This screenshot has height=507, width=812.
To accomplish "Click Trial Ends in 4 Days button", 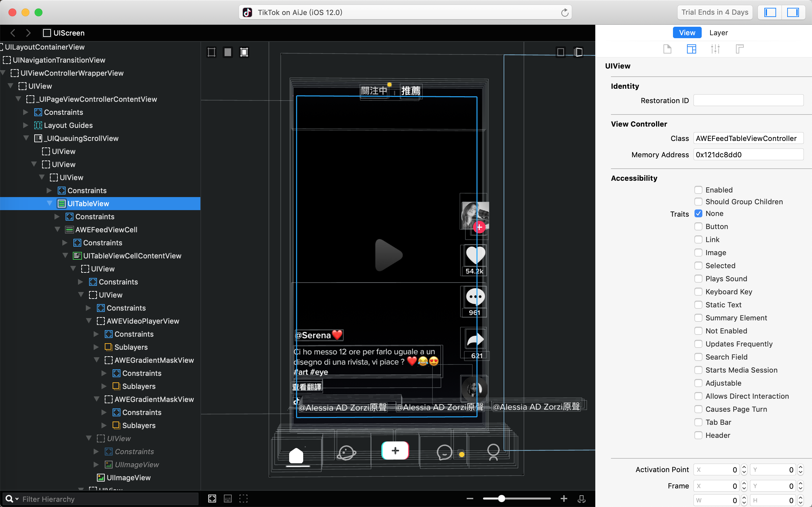I will [714, 12].
